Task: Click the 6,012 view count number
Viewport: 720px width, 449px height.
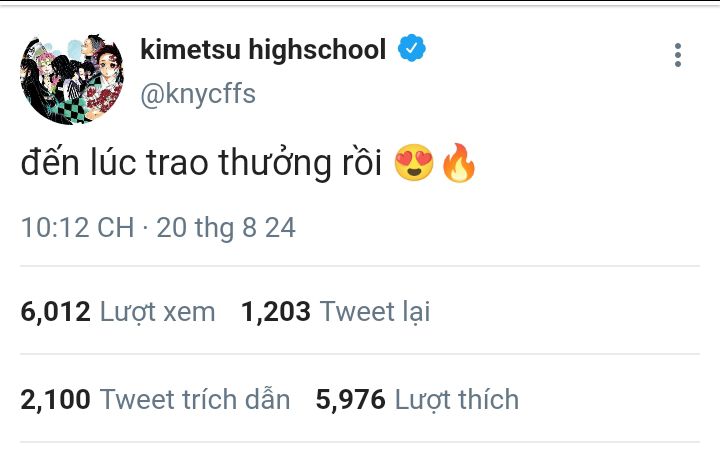Action: (x=56, y=312)
